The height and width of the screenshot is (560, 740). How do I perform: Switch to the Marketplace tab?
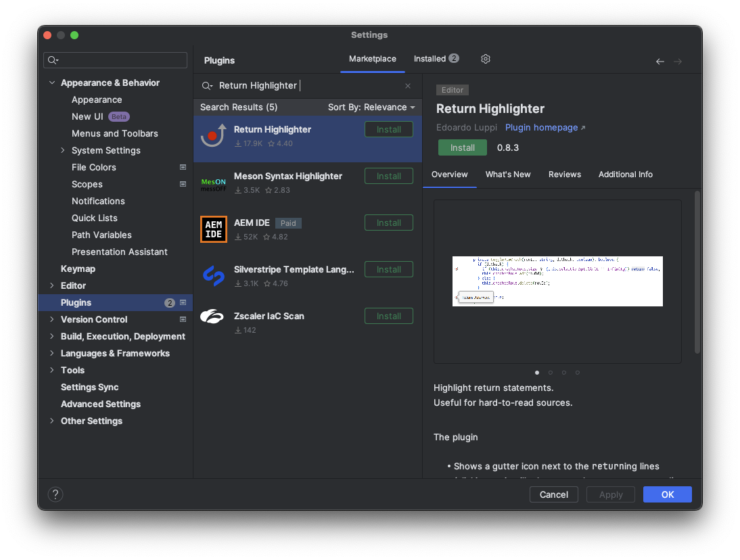click(372, 59)
